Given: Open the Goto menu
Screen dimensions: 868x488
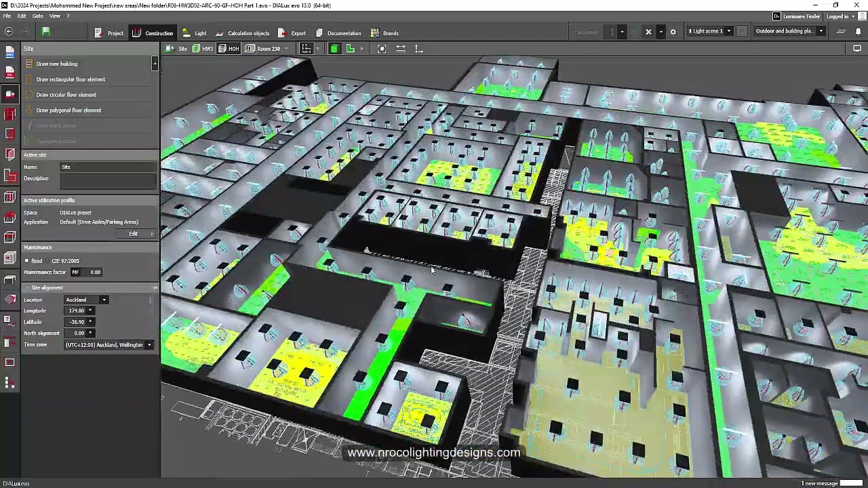Looking at the screenshot, I should coord(38,16).
